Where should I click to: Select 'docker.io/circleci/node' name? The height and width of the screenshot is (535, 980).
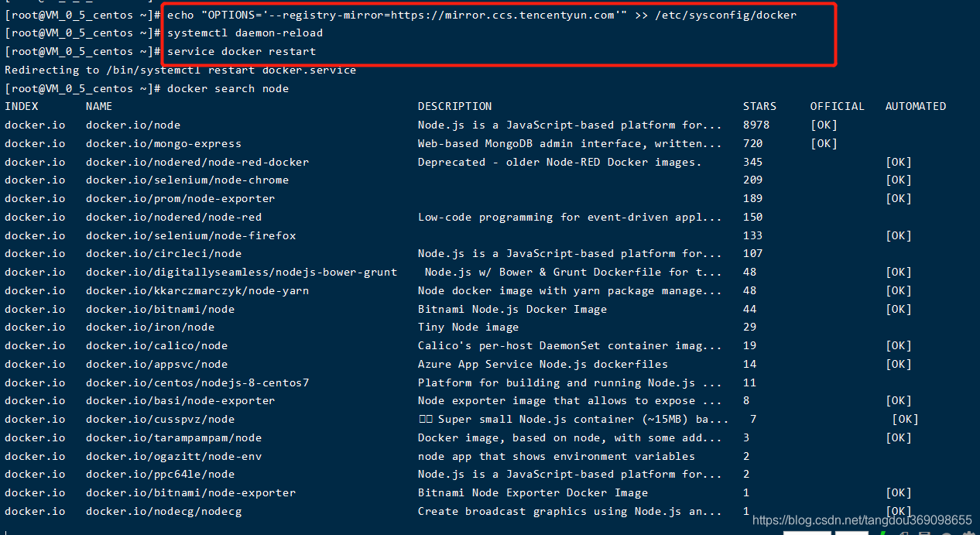(163, 253)
